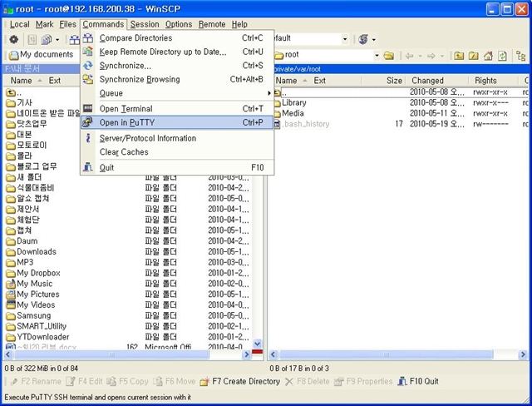The width and height of the screenshot is (532, 406).
Task: Select local My Videos folder icon
Action: coord(11,304)
